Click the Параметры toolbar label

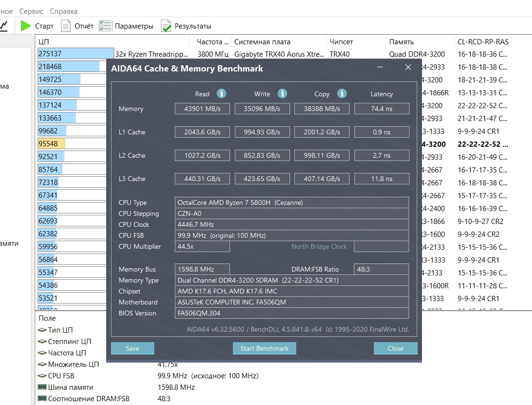point(134,26)
